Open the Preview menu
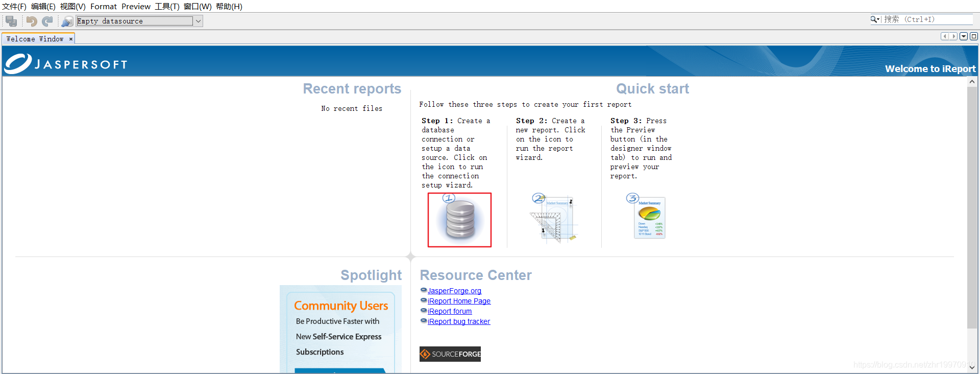 (x=136, y=6)
